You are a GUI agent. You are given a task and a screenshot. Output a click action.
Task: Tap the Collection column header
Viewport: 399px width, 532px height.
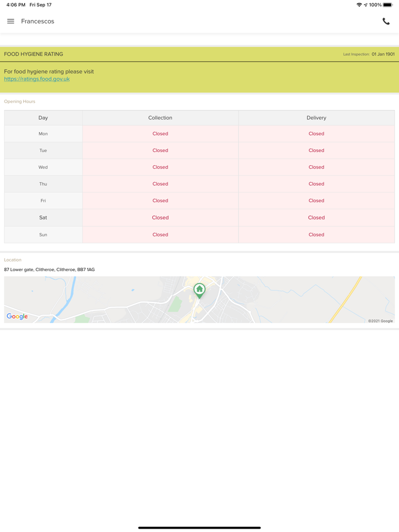(160, 118)
